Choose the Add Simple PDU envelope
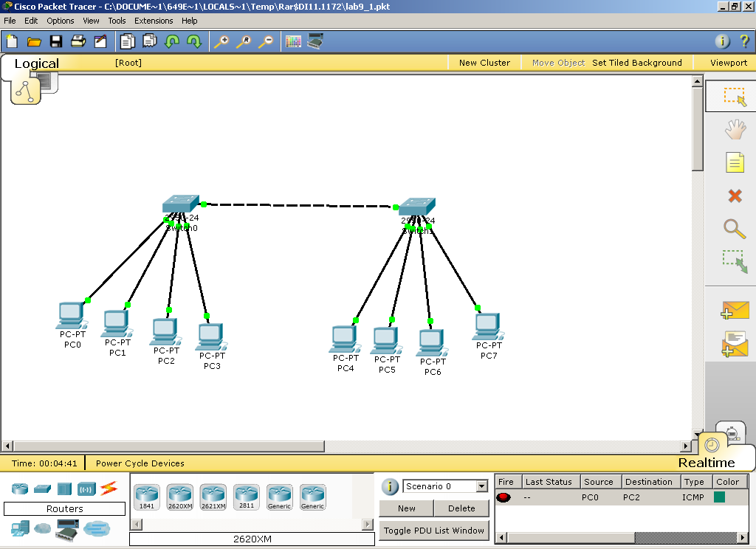This screenshot has width=756, height=549. click(x=735, y=311)
